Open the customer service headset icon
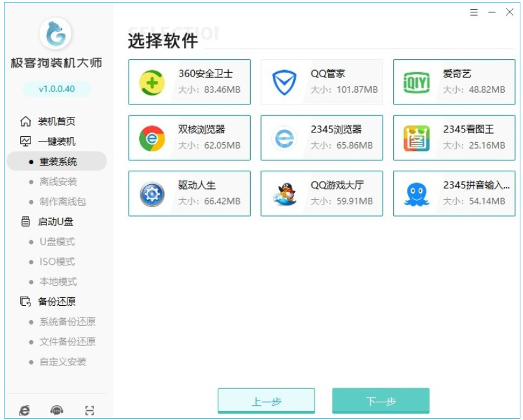 pyautogui.click(x=57, y=410)
